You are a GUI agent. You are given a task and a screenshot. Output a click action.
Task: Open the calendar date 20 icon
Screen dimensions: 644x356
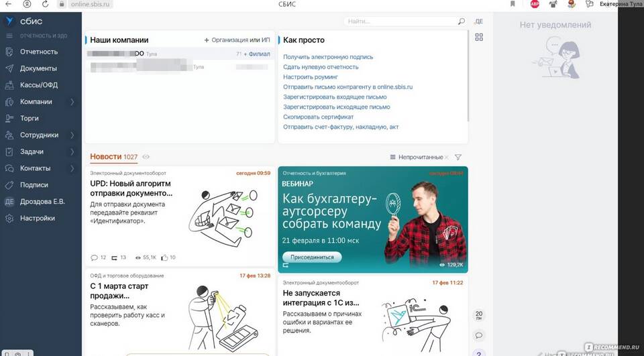point(479,315)
